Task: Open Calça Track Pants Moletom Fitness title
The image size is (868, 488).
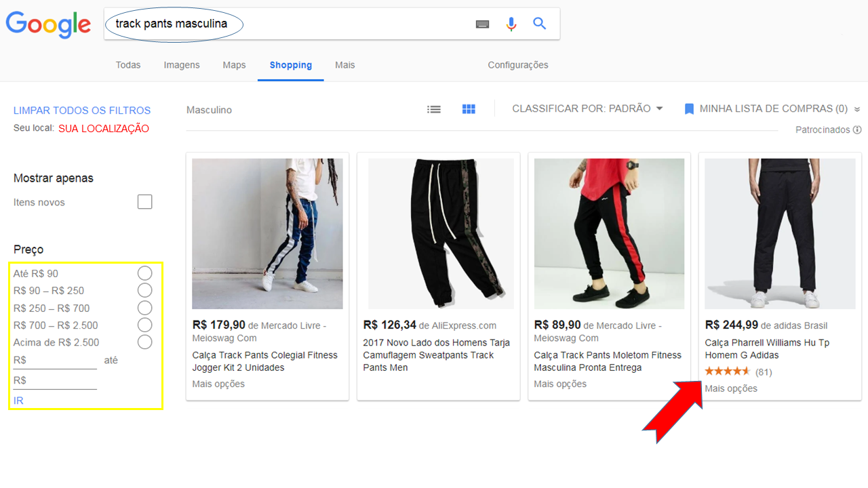Action: [606, 361]
